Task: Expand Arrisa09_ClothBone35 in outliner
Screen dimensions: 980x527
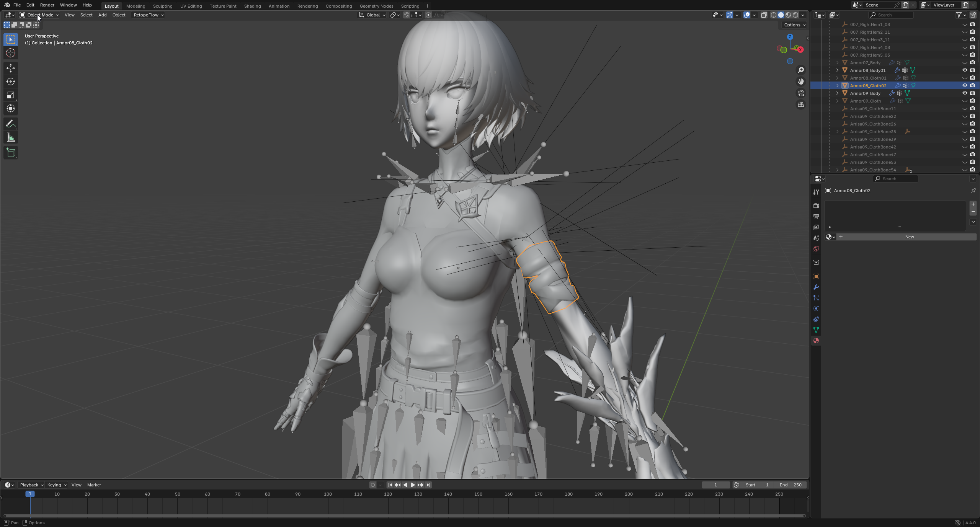Action: [837, 132]
